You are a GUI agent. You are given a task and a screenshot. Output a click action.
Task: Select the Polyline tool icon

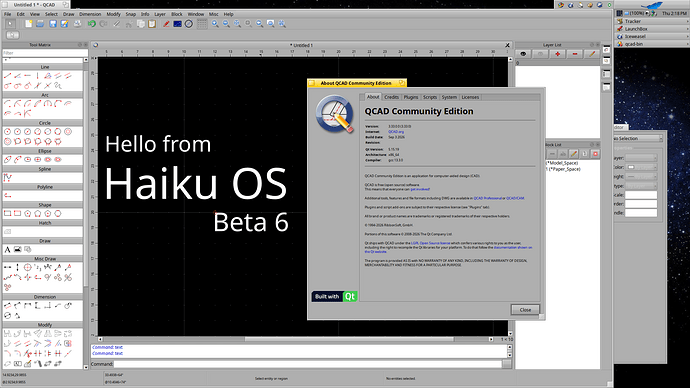coord(7,196)
